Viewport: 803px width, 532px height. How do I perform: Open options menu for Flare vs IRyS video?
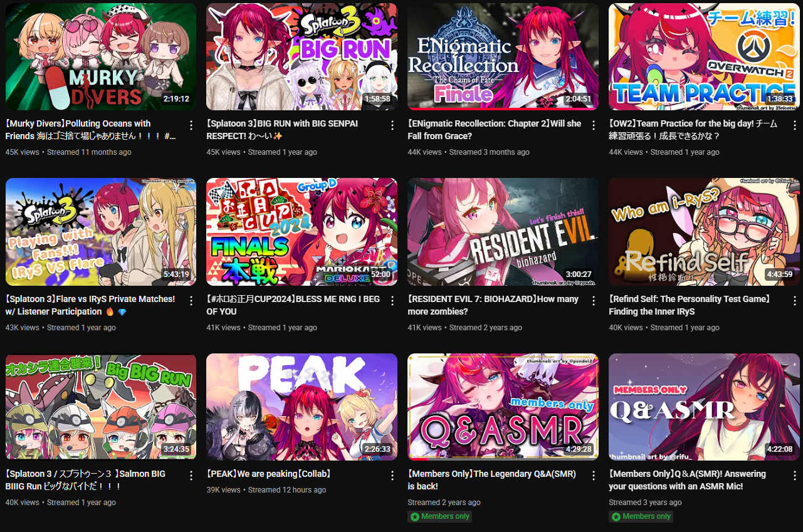click(x=191, y=301)
